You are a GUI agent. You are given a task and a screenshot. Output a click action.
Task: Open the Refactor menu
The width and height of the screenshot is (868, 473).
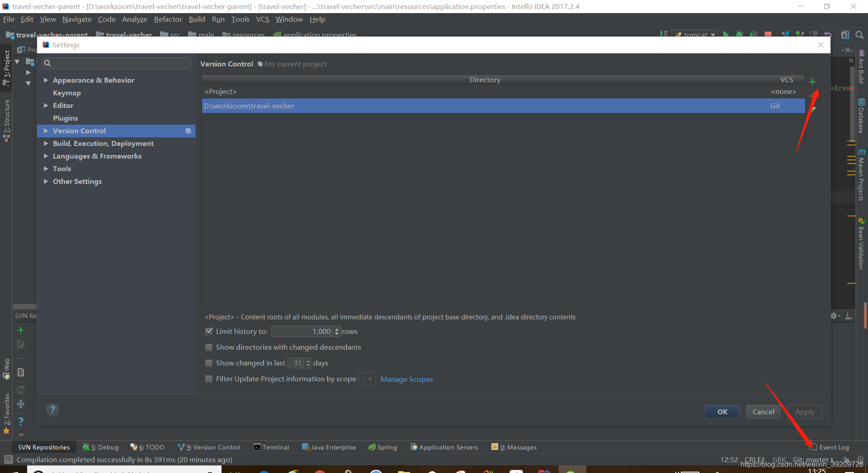(x=168, y=19)
